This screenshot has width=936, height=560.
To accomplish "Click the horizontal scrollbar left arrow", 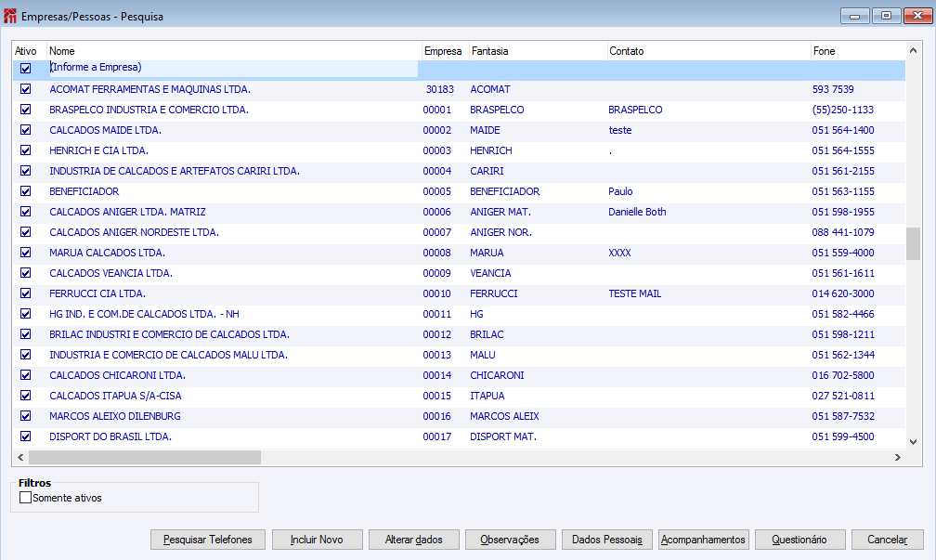I will tap(20, 457).
